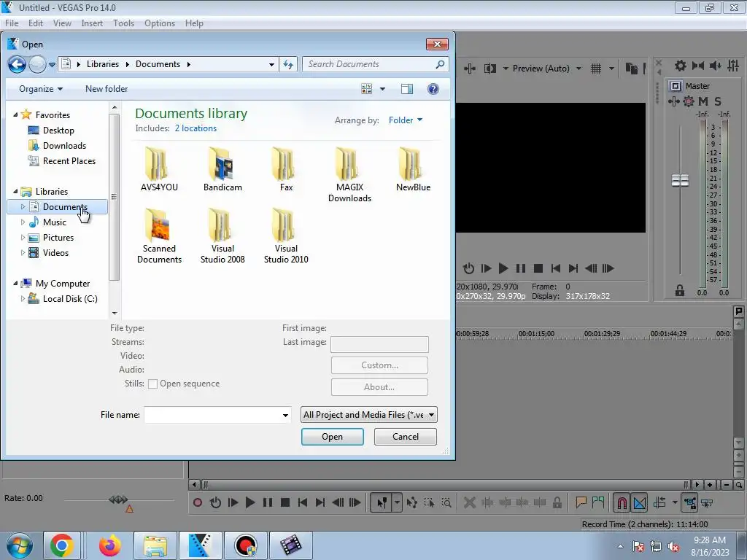Screen dimensions: 747x560
Task: Click Stop in the preview transport bar
Action: click(538, 268)
